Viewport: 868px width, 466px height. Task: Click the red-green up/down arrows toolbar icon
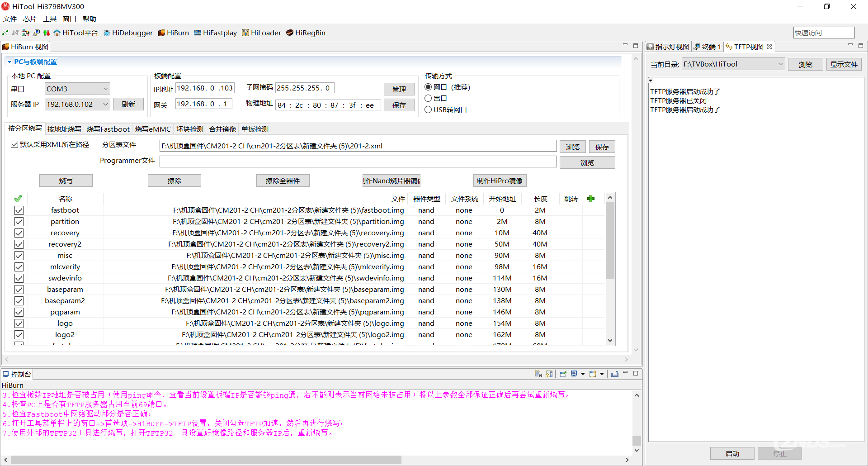point(47,33)
